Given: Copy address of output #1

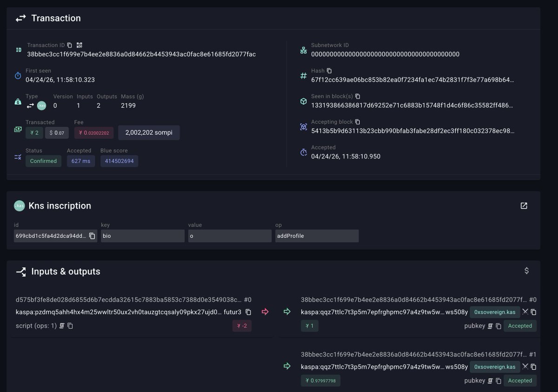Looking at the screenshot, I should coord(533,367).
